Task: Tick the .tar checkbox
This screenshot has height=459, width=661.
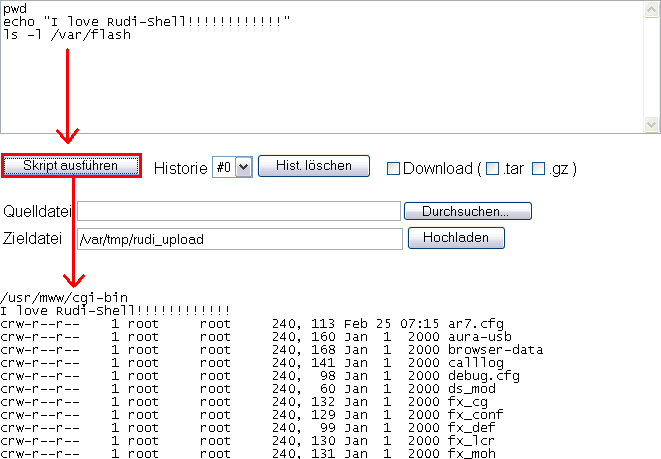Action: pyautogui.click(x=492, y=168)
